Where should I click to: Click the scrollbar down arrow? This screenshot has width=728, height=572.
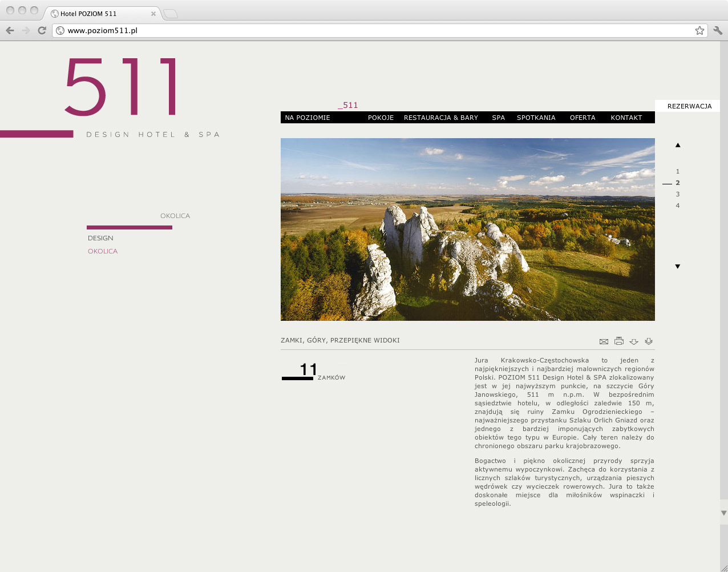click(x=723, y=513)
